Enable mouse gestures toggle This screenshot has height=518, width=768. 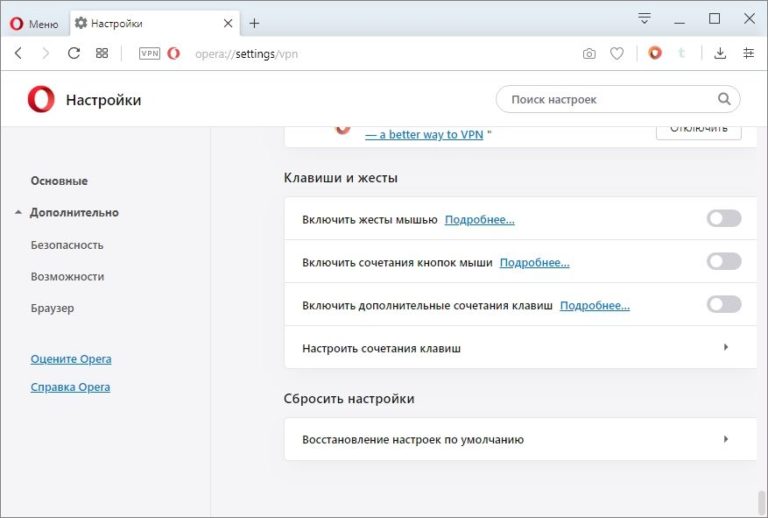(723, 219)
